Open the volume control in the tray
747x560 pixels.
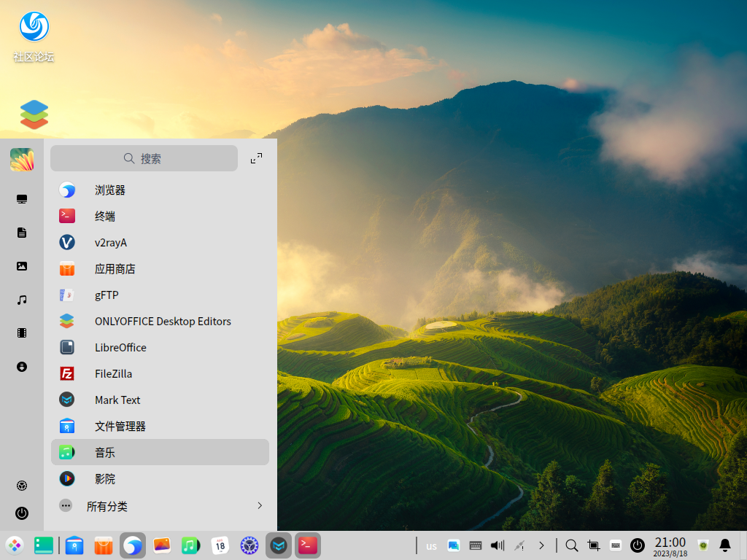pyautogui.click(x=498, y=545)
